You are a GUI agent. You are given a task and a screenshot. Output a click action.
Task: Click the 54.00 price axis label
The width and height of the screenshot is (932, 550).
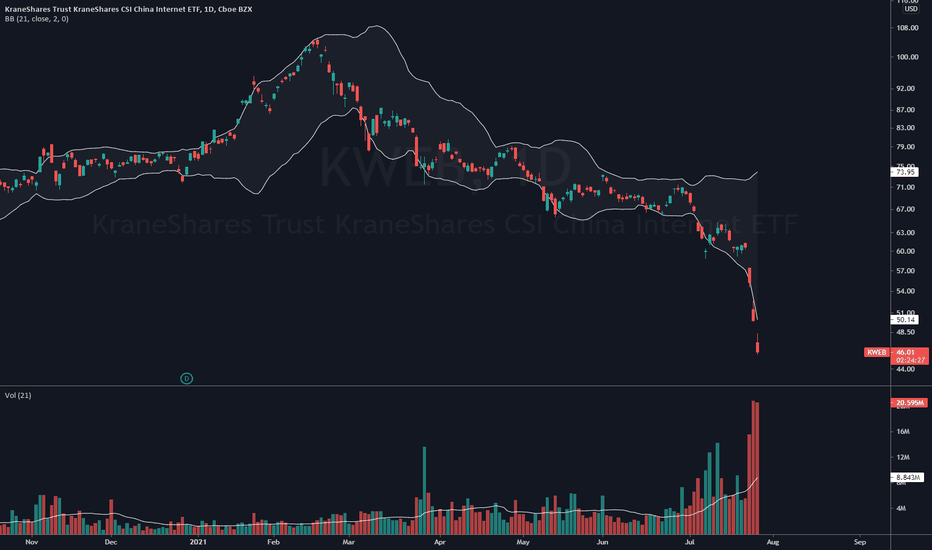pos(906,291)
